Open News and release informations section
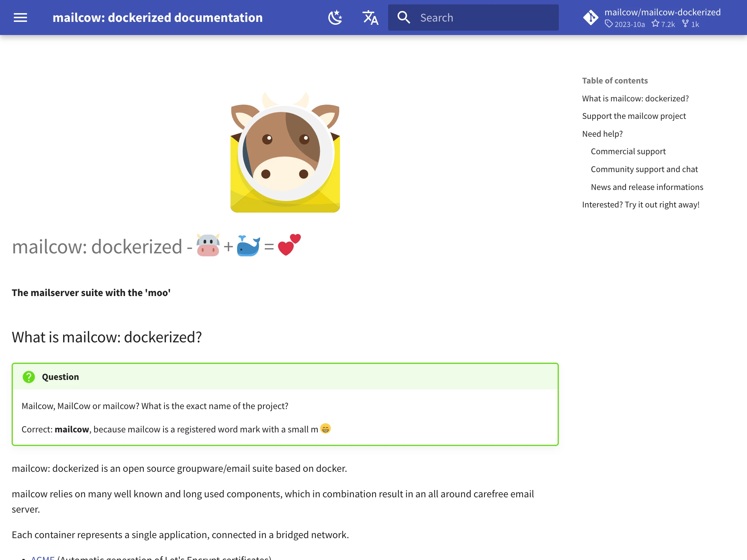747x560 pixels. coord(647,187)
